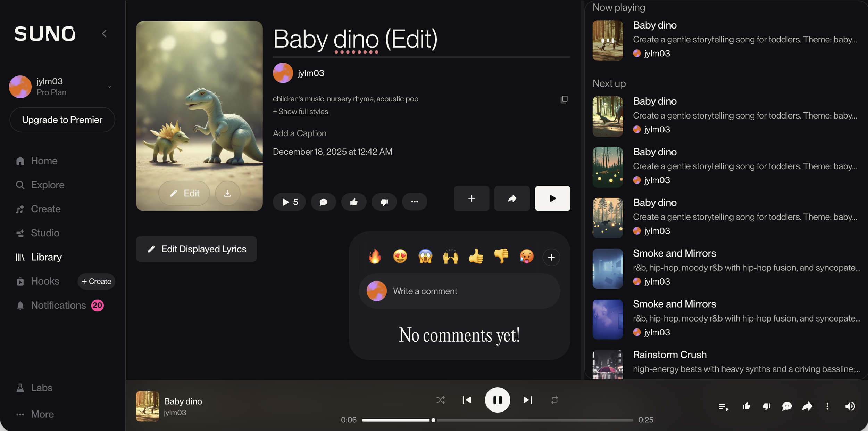
Task: Open the song's three-dot options menu
Action: [x=414, y=202]
